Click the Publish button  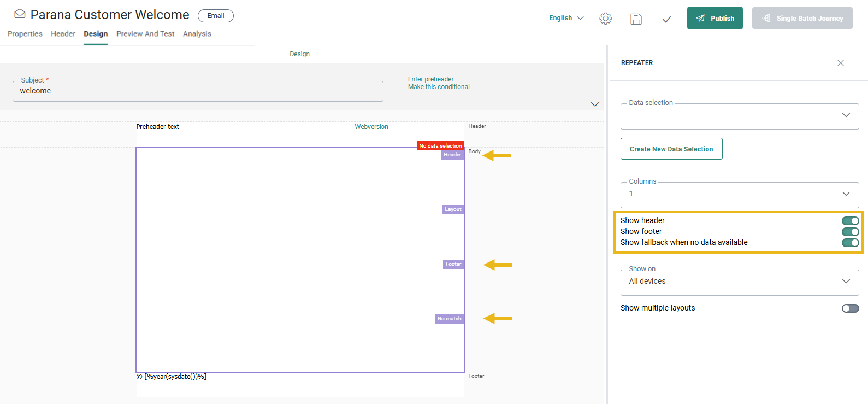click(715, 18)
